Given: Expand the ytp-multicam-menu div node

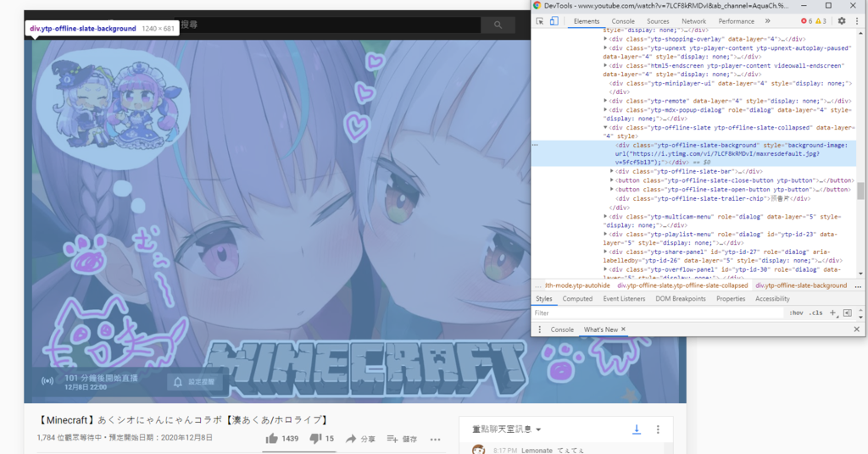Looking at the screenshot, I should coord(605,217).
